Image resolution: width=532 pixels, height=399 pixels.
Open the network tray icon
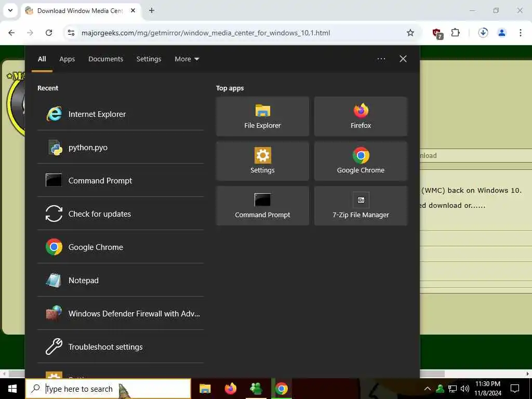453,389
